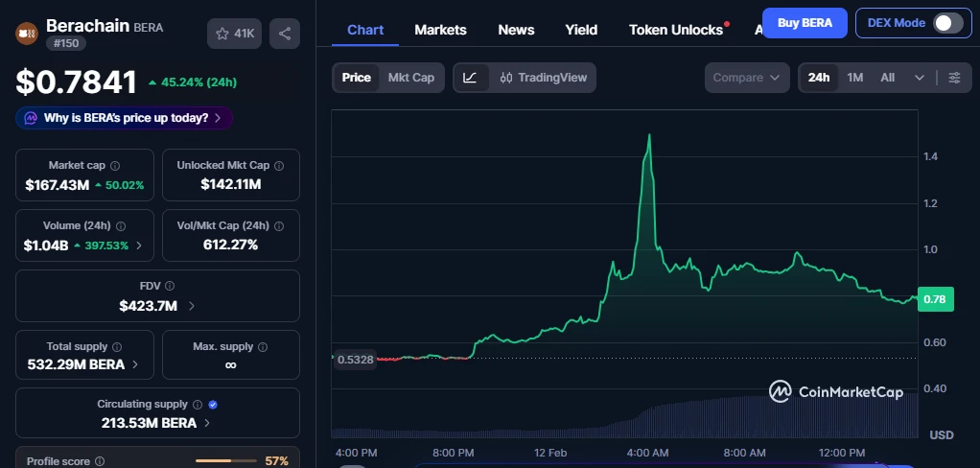Select the All time range
Screen dimensions: 980x468
click(x=888, y=78)
